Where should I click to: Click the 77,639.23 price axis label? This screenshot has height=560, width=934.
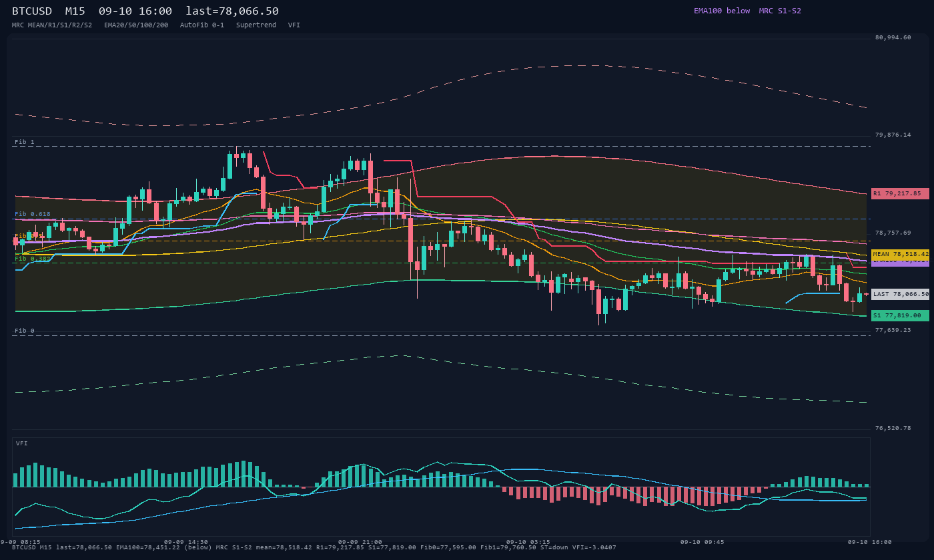(x=893, y=330)
